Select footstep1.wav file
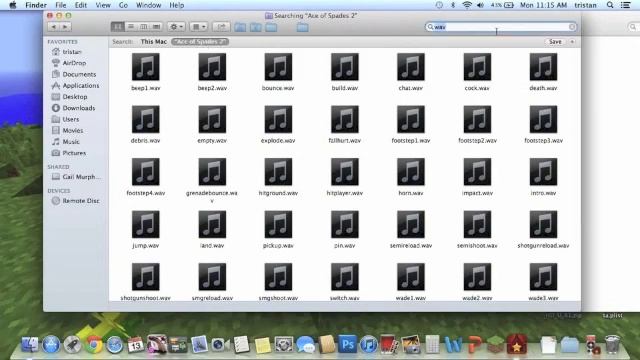This screenshot has width=640, height=360. [x=411, y=120]
